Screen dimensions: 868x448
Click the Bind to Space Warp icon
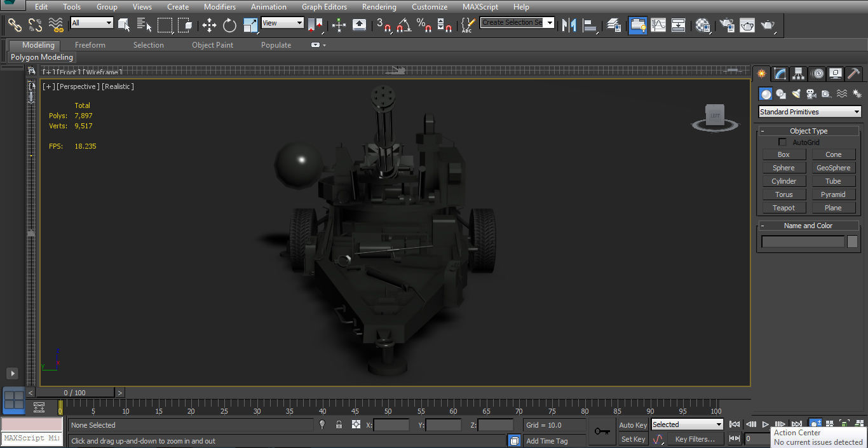pyautogui.click(x=57, y=25)
